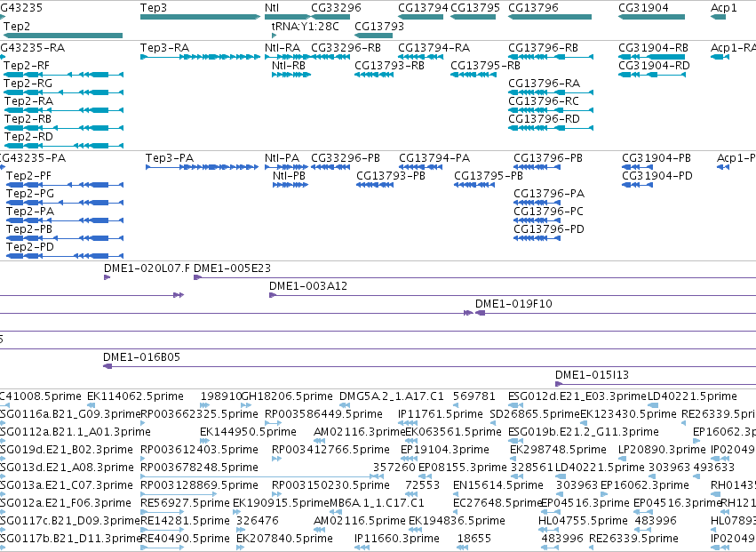This screenshot has height=552, width=756.
Task: Click protein label CG13794-PA
Action: pos(434,158)
